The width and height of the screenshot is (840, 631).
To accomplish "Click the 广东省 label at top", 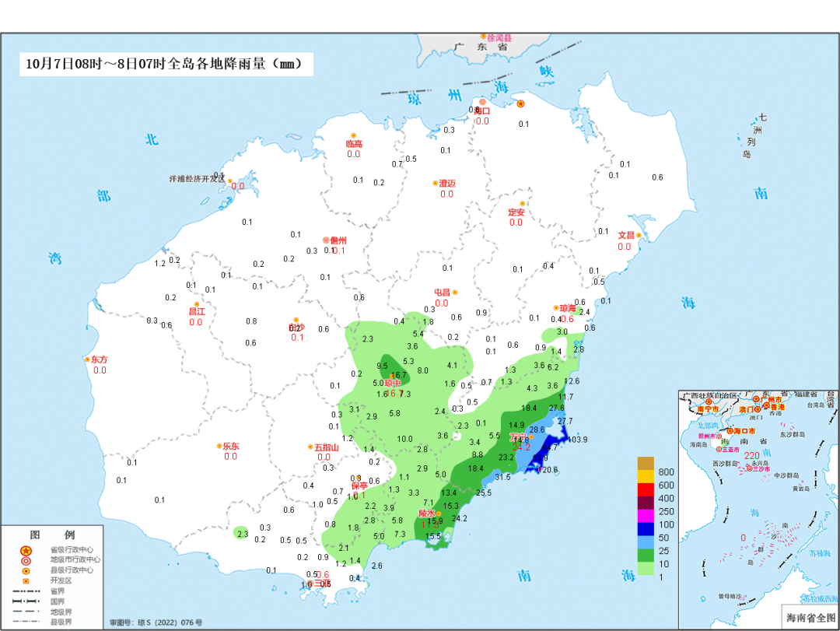I will pos(481,47).
